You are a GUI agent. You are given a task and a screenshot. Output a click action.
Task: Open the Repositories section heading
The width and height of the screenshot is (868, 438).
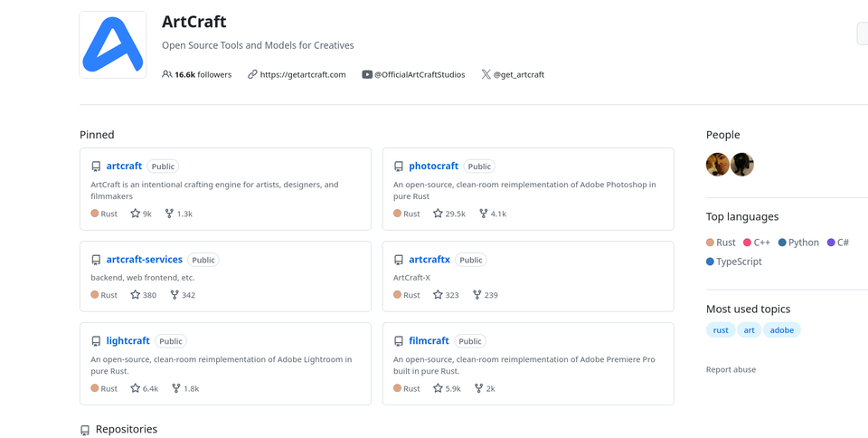127,429
